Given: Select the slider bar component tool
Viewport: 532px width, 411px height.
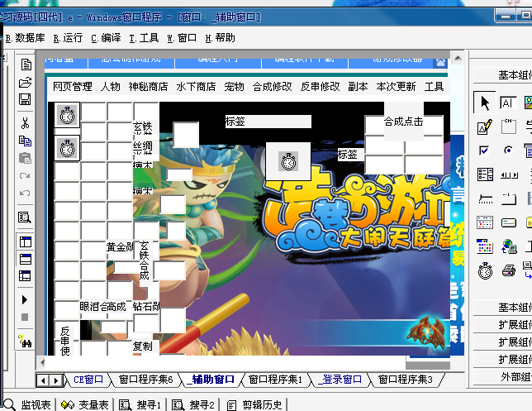Looking at the screenshot, I should 485,199.
